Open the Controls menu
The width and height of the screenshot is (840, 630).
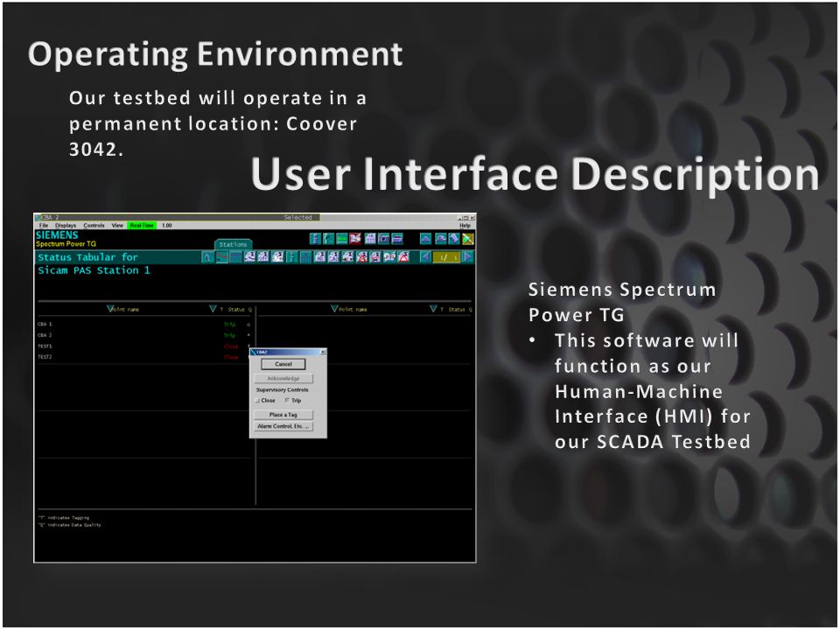[94, 226]
